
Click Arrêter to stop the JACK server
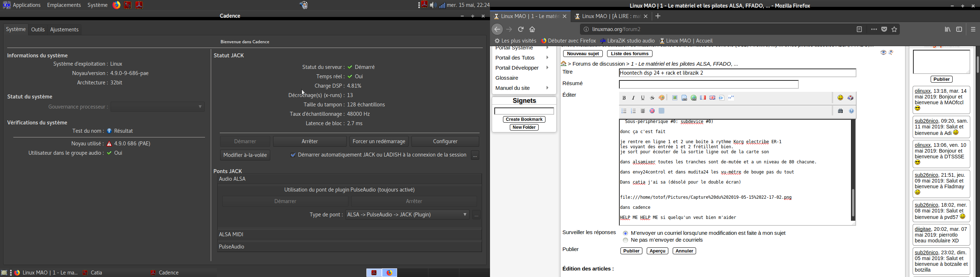(310, 141)
